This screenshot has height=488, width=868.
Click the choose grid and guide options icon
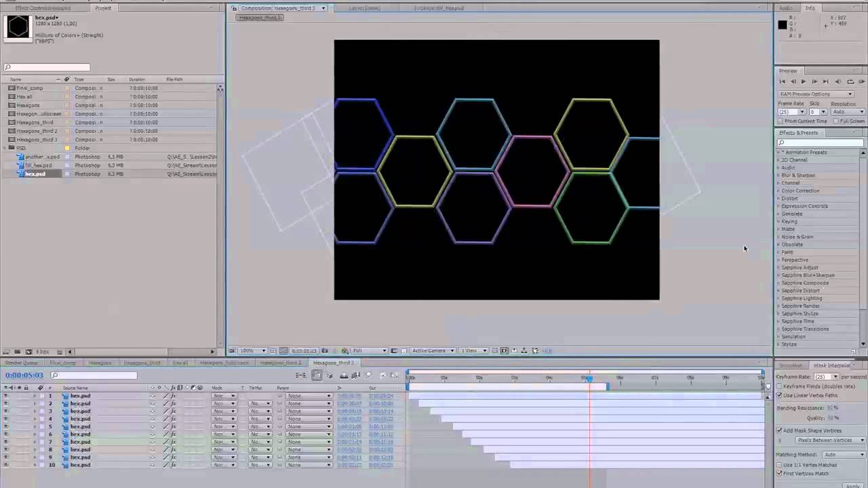273,350
